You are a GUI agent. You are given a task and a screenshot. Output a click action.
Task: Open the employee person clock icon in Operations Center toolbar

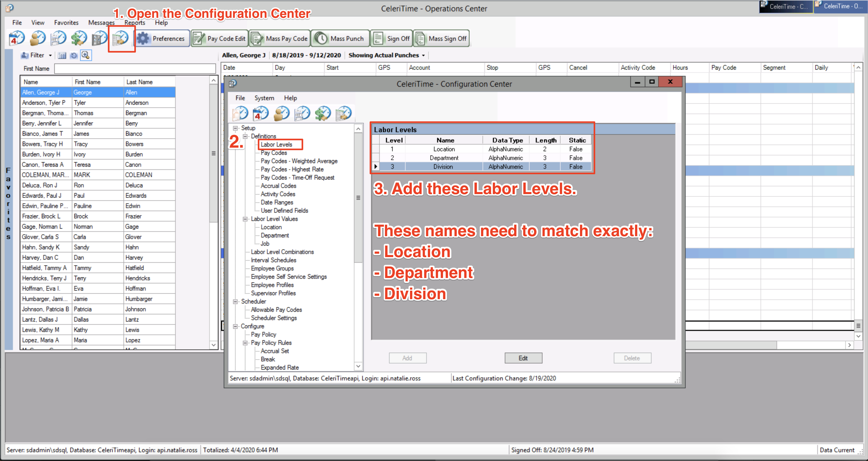(37, 38)
